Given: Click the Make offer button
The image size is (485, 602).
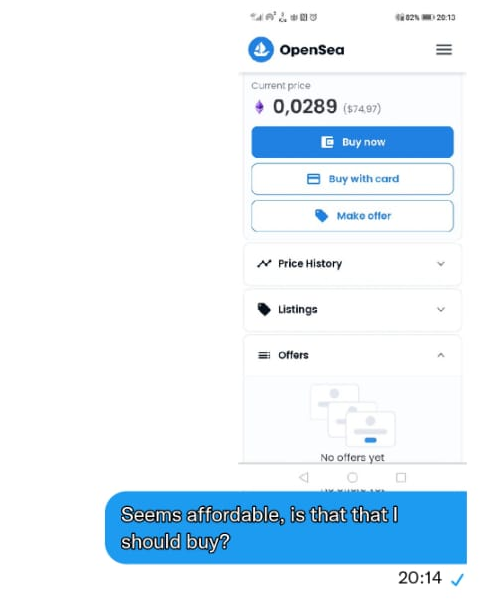Looking at the screenshot, I should tap(352, 216).
